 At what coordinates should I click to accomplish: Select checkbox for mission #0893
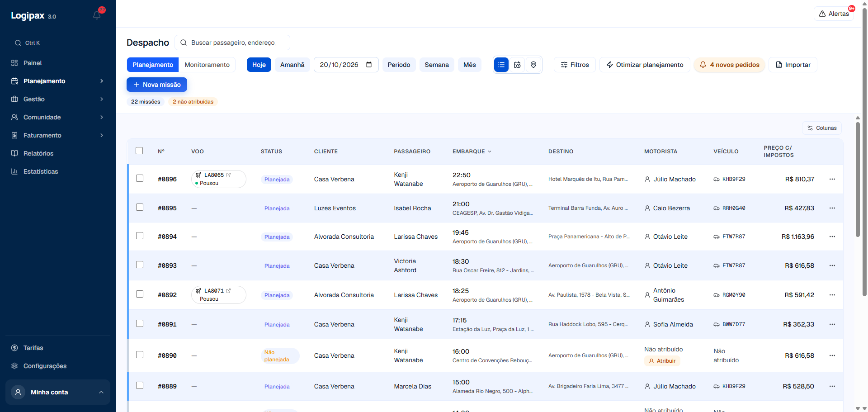pos(140,265)
